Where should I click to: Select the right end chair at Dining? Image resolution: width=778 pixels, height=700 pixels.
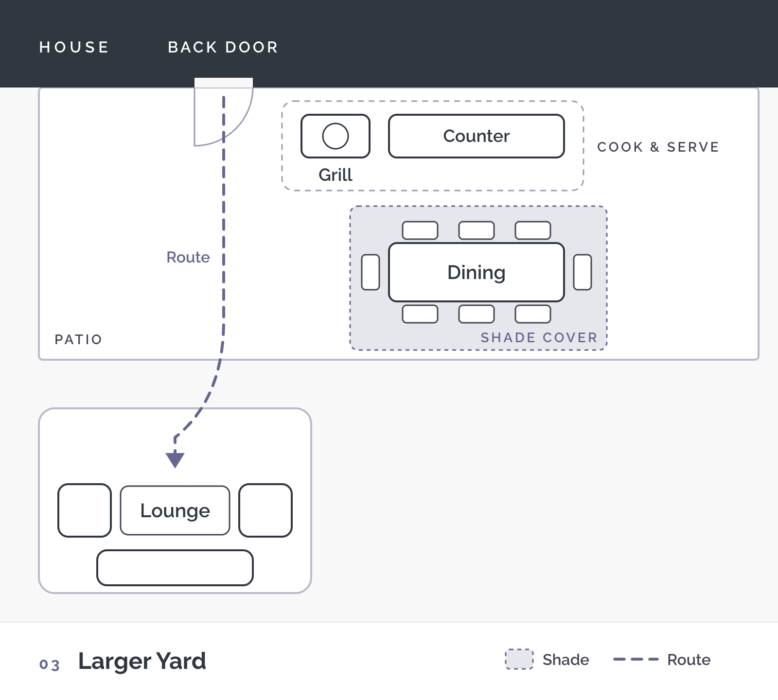583,272
